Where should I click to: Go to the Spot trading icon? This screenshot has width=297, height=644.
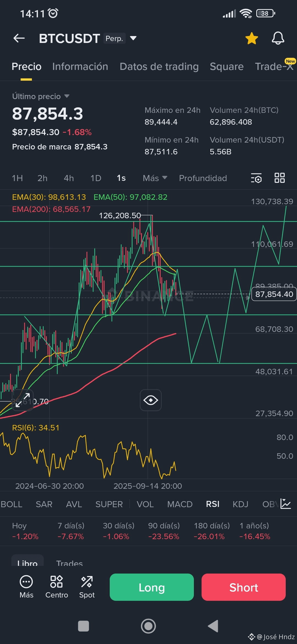pos(87,587)
